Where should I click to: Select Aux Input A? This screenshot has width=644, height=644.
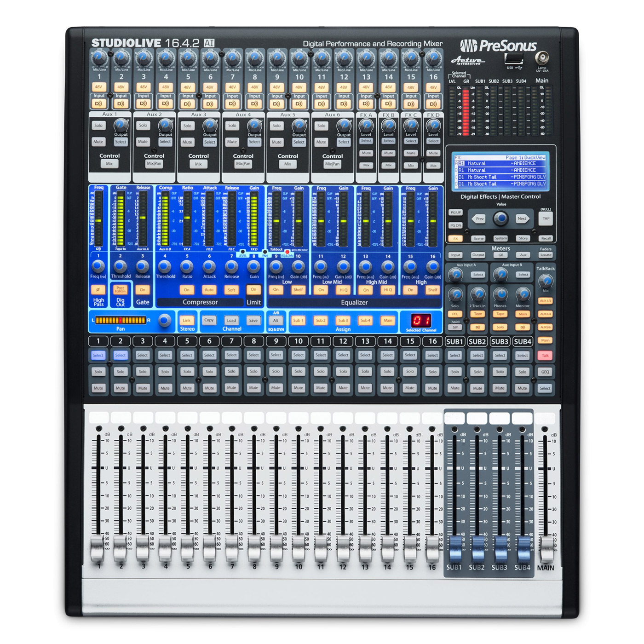[x=478, y=275]
